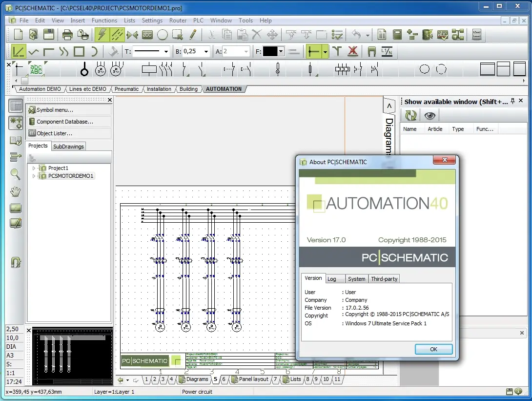
Task: Click the black F line color swatch
Action: click(270, 52)
